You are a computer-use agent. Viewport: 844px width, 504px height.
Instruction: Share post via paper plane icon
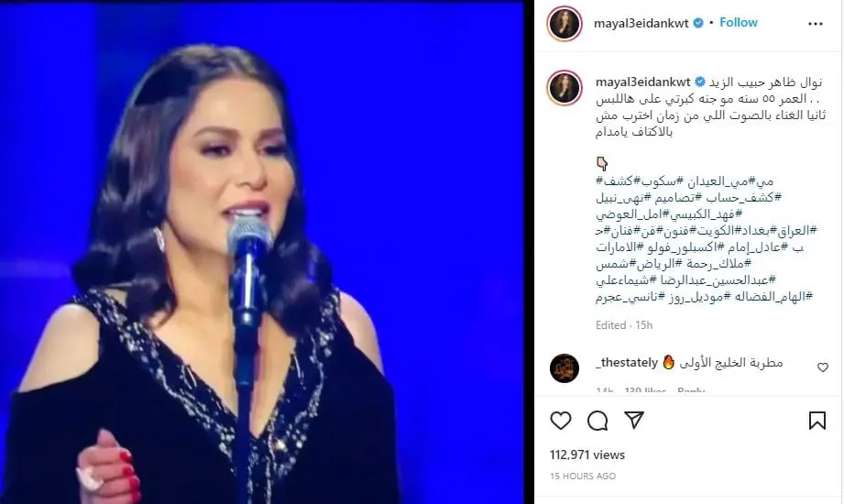(634, 420)
